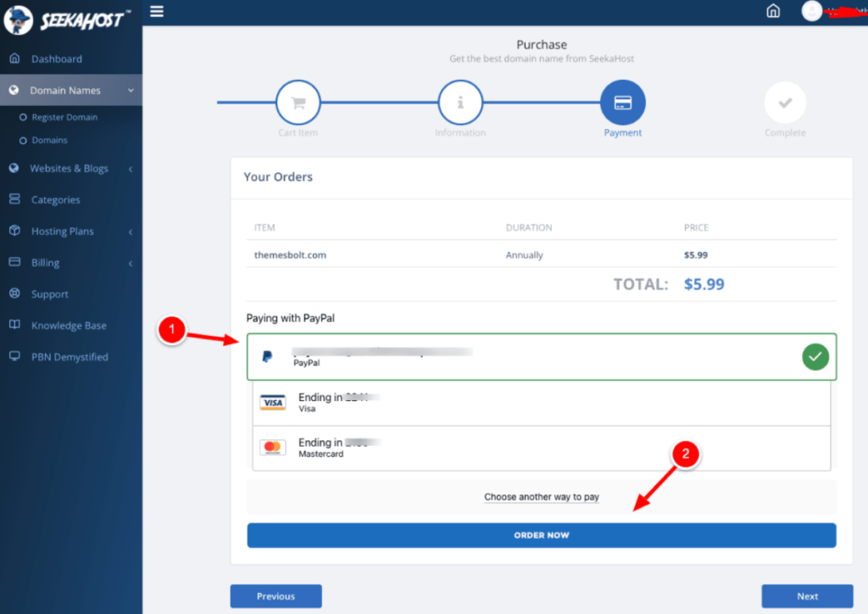Click the Hosting Plans box icon
The image size is (868, 614).
(15, 231)
